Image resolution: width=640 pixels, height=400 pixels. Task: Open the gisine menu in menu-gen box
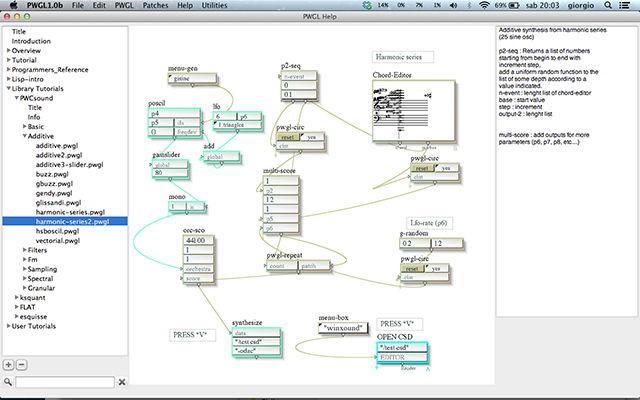(192, 78)
